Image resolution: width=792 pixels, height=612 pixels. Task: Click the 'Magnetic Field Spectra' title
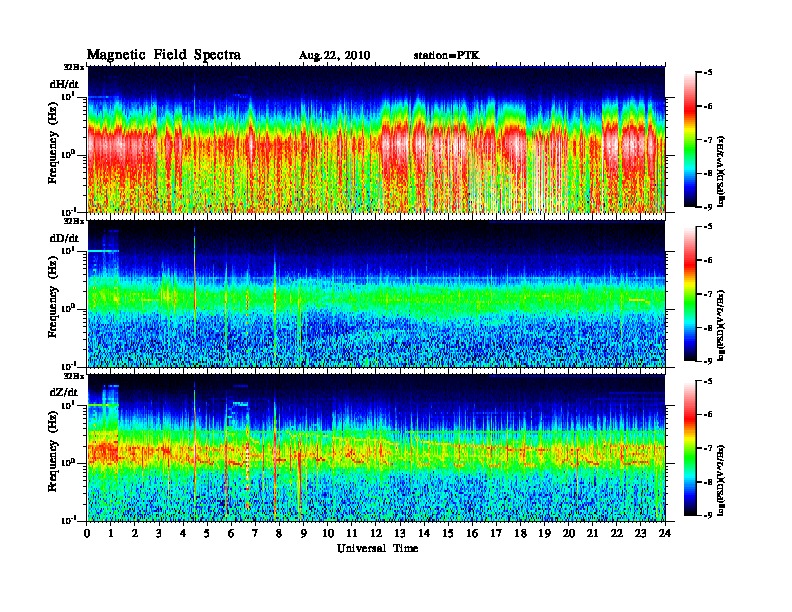[x=164, y=55]
